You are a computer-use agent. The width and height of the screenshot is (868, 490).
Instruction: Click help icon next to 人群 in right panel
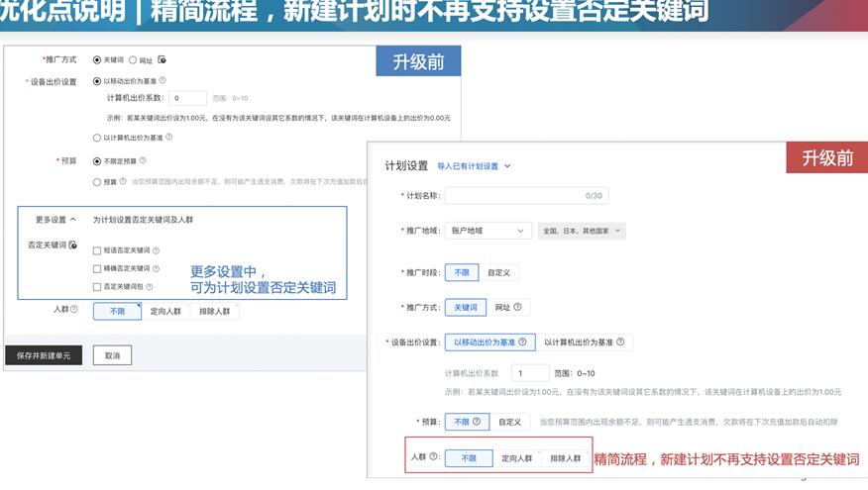[433, 457]
